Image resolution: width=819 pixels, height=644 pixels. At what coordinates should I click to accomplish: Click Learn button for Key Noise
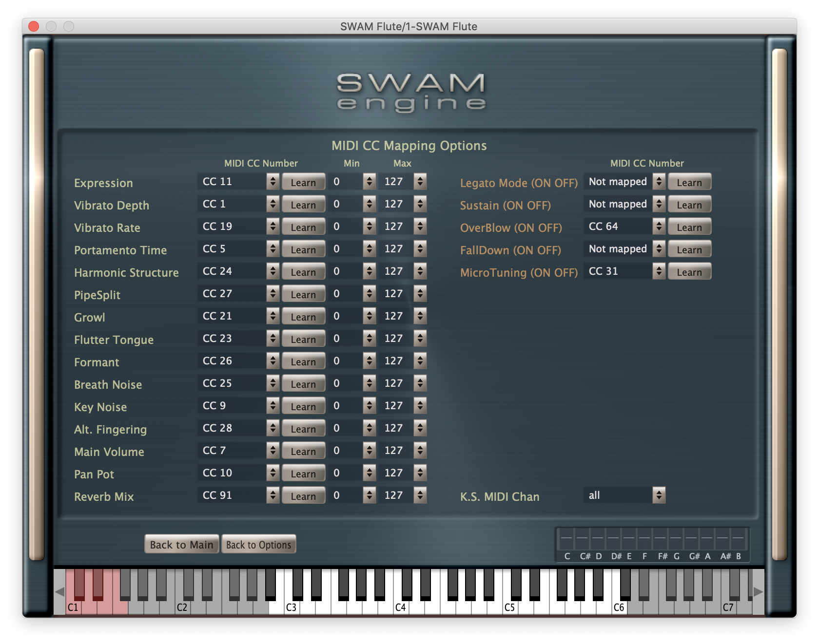pos(303,406)
